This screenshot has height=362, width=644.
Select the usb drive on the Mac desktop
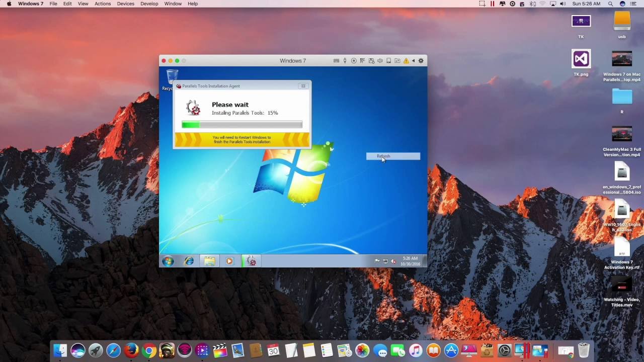click(x=622, y=25)
